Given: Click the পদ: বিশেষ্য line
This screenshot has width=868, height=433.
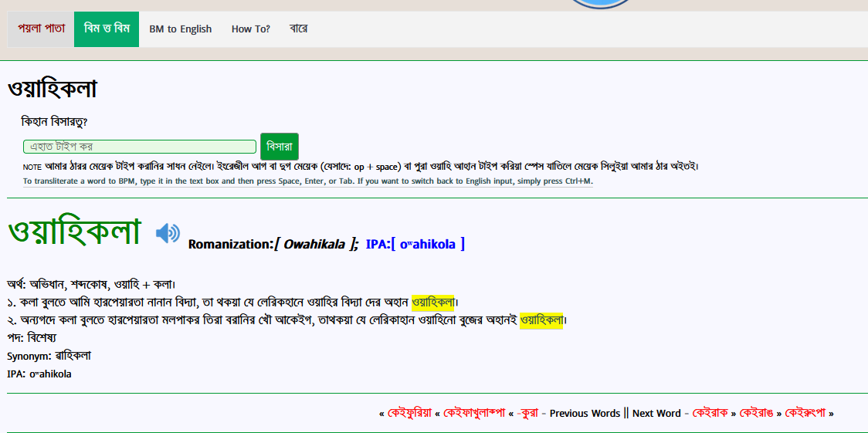Looking at the screenshot, I should coord(32,338).
